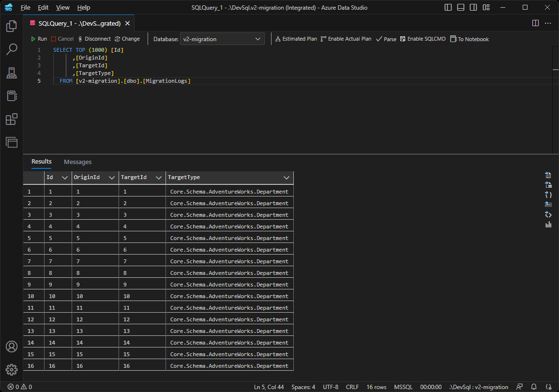Viewport: 559px width, 392px height.
Task: Save results as Markdown icon
Action: click(x=548, y=204)
